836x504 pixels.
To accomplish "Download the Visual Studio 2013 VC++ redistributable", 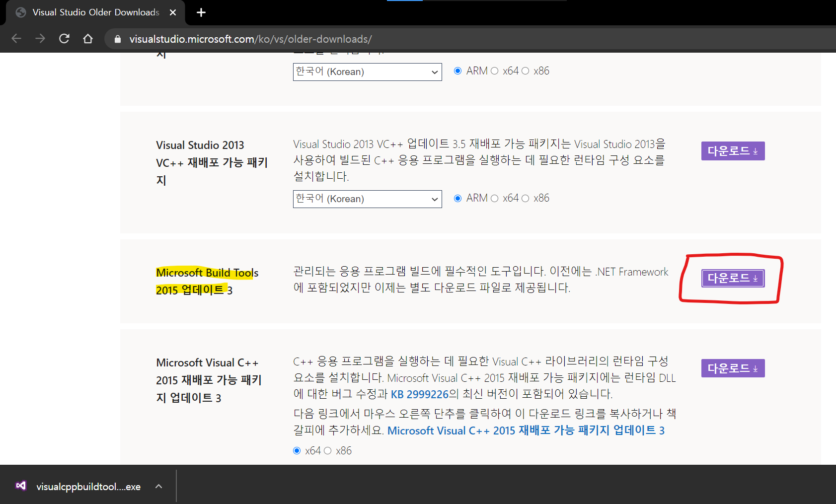I will pyautogui.click(x=733, y=151).
